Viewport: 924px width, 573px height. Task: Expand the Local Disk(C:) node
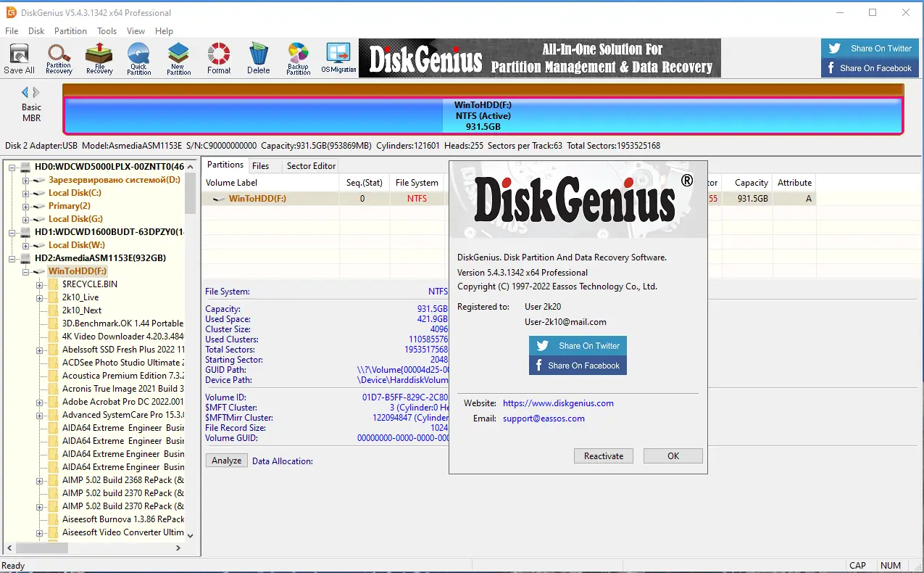click(x=25, y=192)
